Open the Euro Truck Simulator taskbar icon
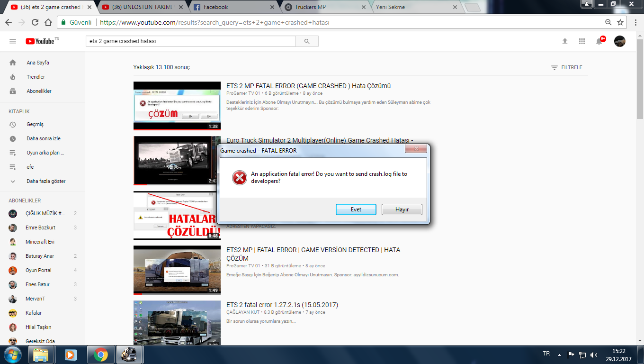Screen dimensions: 644x364 tap(130, 355)
